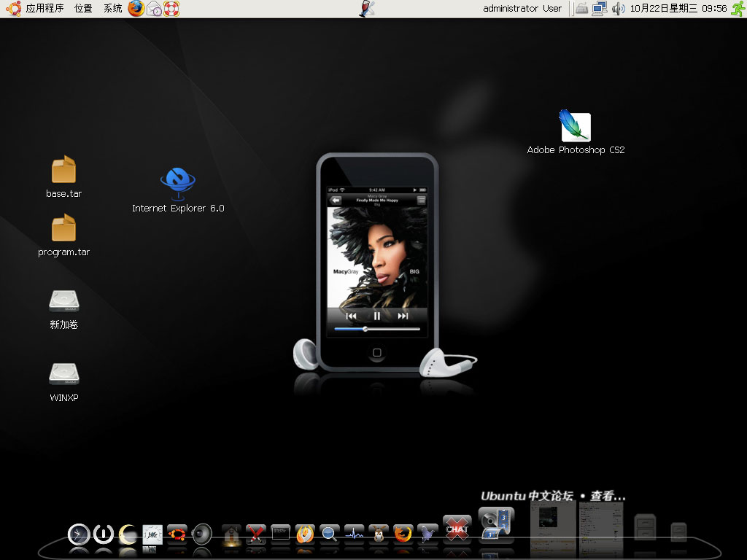Select the left window thumbnail with dark image in dock
The height and width of the screenshot is (560, 747).
pos(553,528)
